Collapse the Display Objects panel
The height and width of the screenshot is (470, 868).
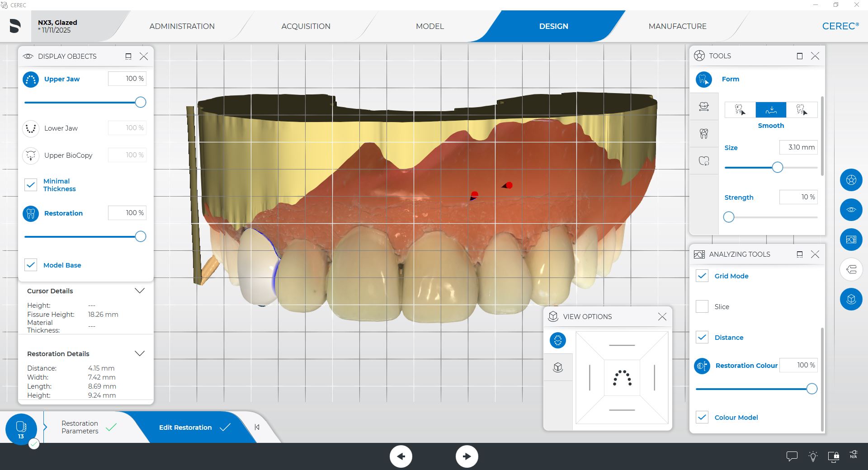coord(128,56)
